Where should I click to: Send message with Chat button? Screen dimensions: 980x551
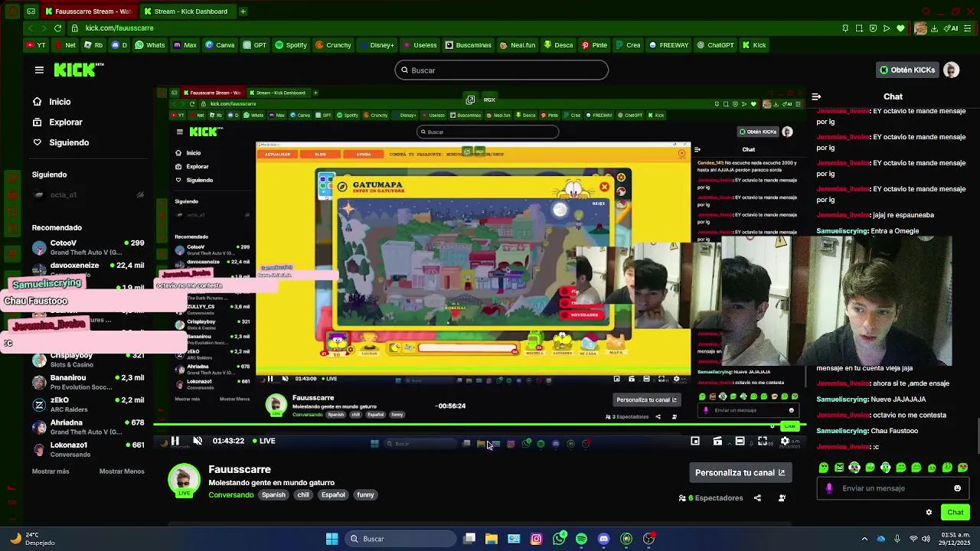[x=955, y=513]
